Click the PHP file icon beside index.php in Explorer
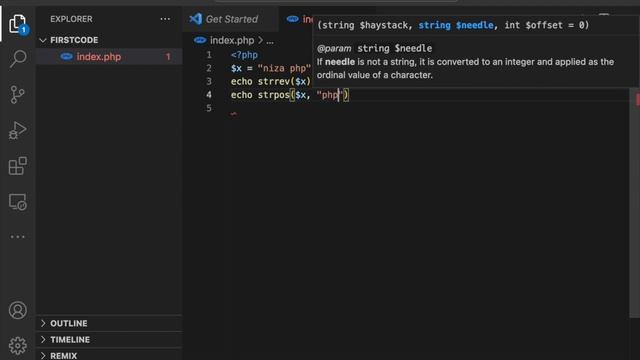The image size is (640, 360). tap(67, 56)
